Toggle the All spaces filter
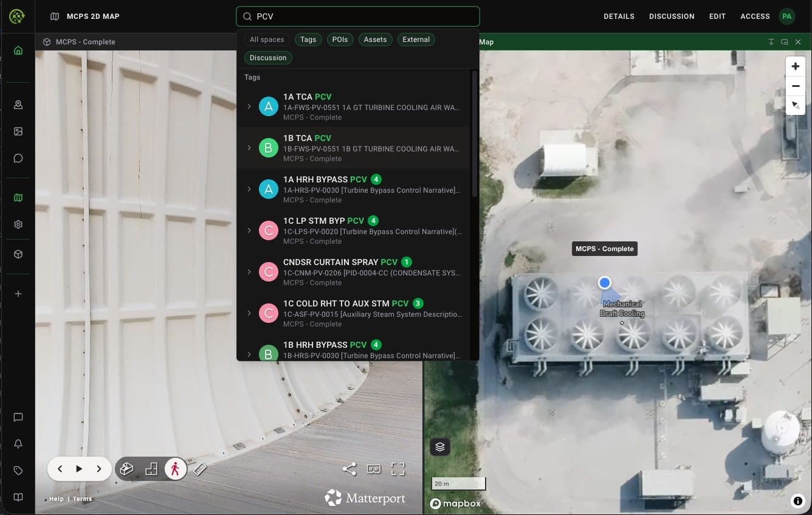This screenshot has width=812, height=515. pos(267,40)
